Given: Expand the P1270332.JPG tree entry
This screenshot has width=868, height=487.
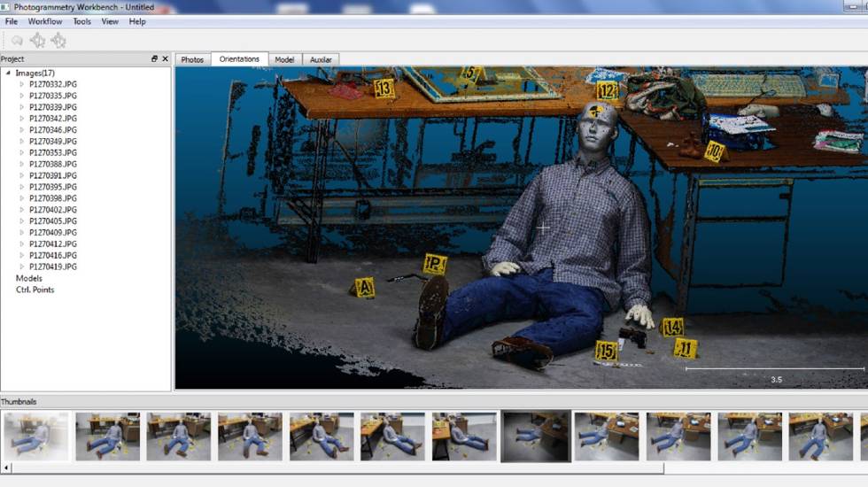Looking at the screenshot, I should [22, 84].
